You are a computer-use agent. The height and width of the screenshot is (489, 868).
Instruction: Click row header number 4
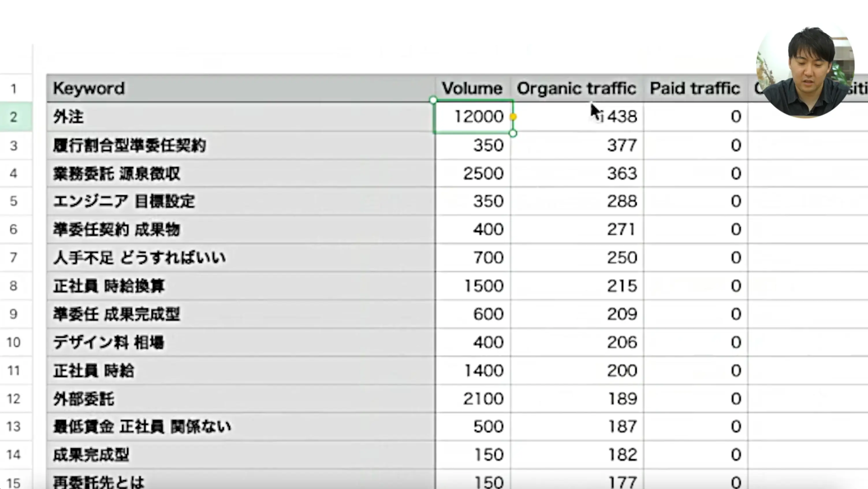14,173
